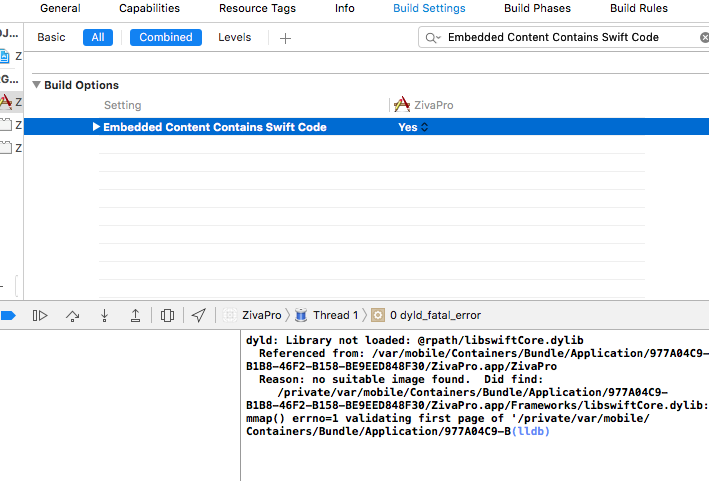Open the General tab
This screenshot has height=481, width=709.
60,8
